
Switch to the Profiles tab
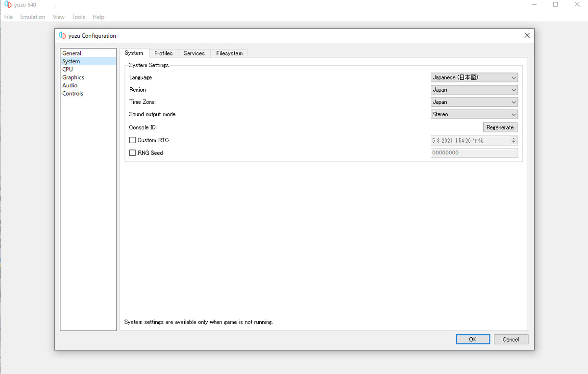pyautogui.click(x=163, y=53)
